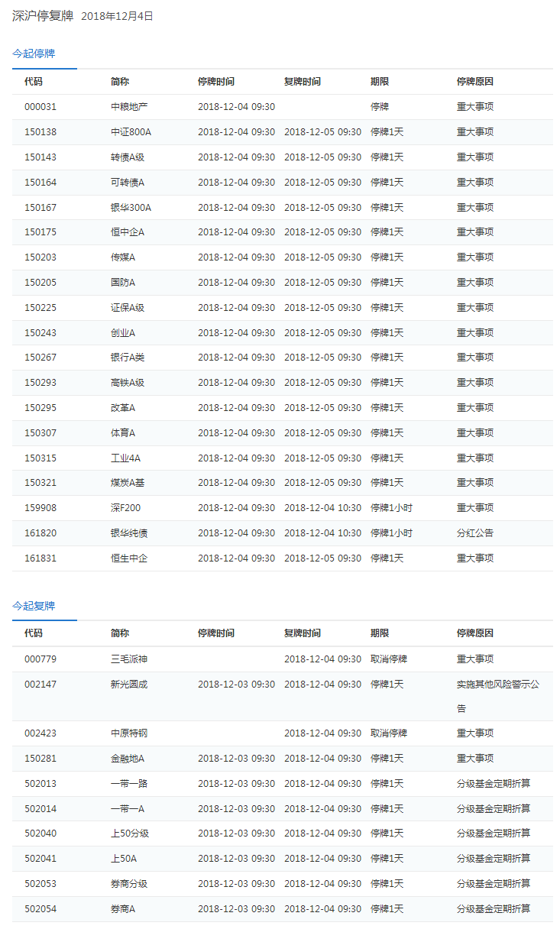Click stock code 000031
Viewport: 560px width, 929px height.
[x=40, y=107]
